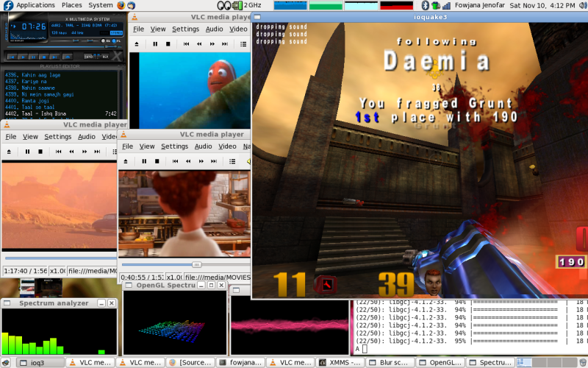Click eject in the VLC window at 1:17:40
Viewport: 588px width, 368px height.
pyautogui.click(x=9, y=152)
